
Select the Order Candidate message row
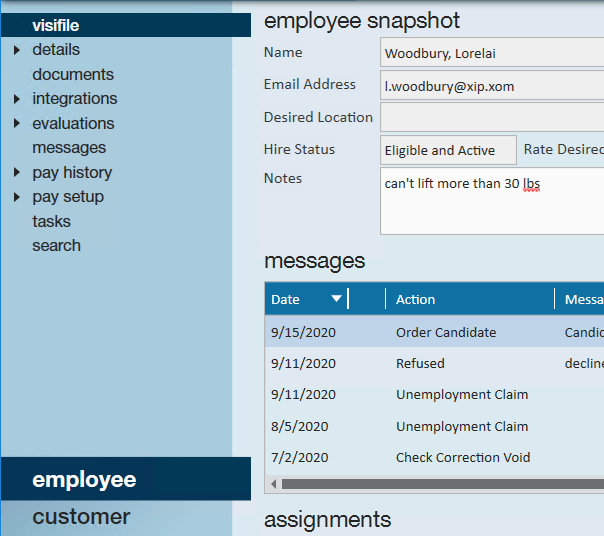tap(435, 332)
